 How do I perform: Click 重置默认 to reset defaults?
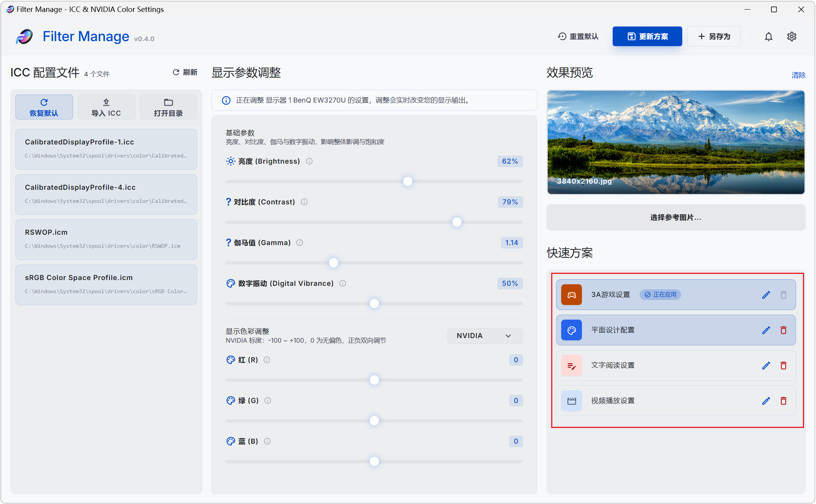578,36
